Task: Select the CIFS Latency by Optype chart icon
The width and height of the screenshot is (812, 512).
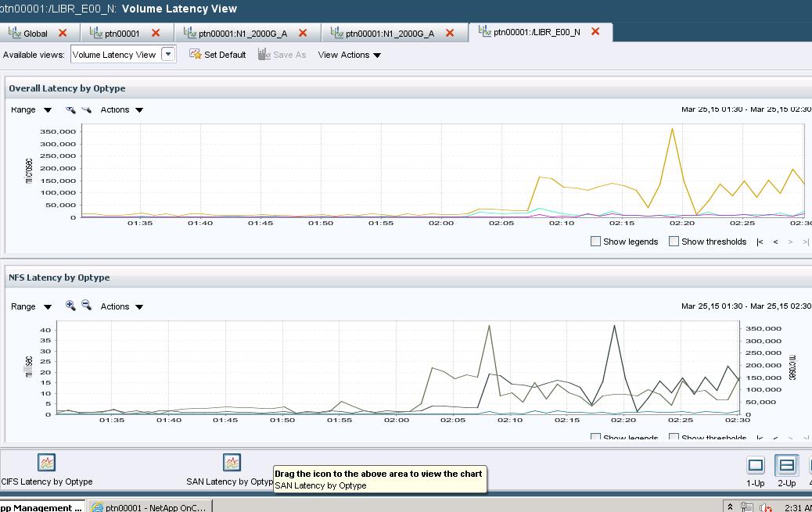Action: [47, 463]
